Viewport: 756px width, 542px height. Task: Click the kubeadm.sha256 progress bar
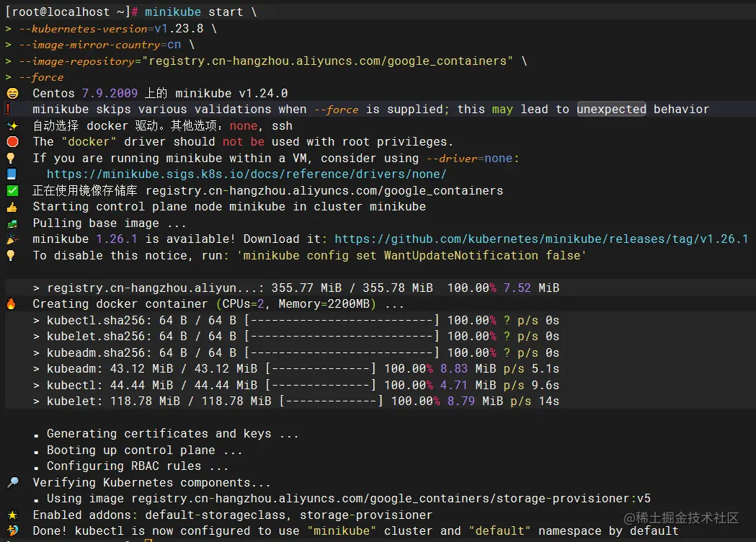342,352
